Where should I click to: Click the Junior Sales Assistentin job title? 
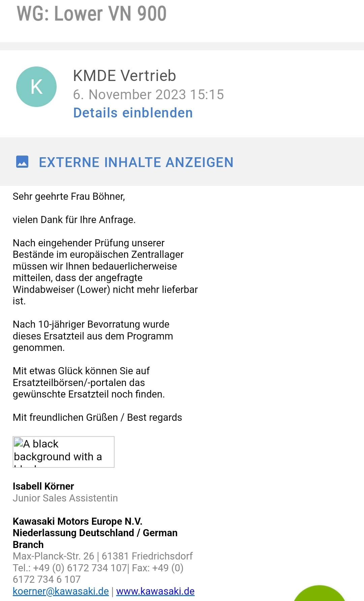[x=65, y=498]
